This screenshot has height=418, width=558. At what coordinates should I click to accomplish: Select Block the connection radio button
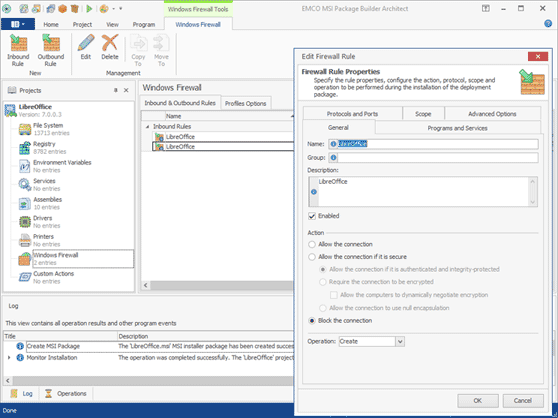point(312,321)
